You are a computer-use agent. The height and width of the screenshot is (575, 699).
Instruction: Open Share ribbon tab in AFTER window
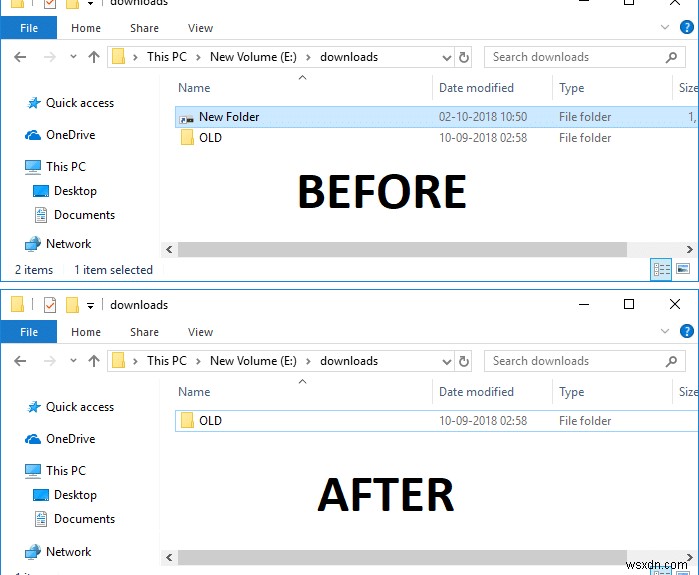144,332
